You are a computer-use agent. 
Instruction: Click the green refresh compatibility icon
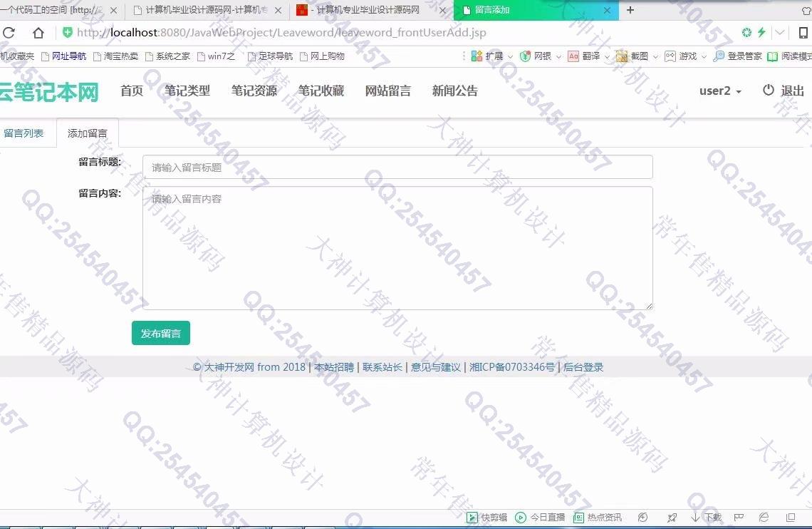click(x=746, y=32)
